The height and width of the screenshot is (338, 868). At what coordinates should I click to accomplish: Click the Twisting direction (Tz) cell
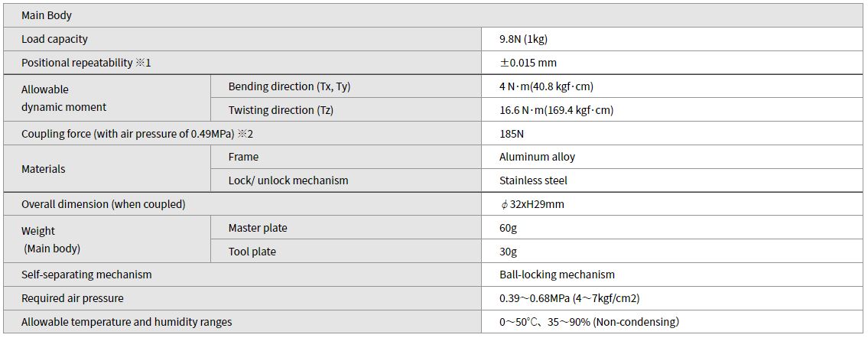pos(346,109)
